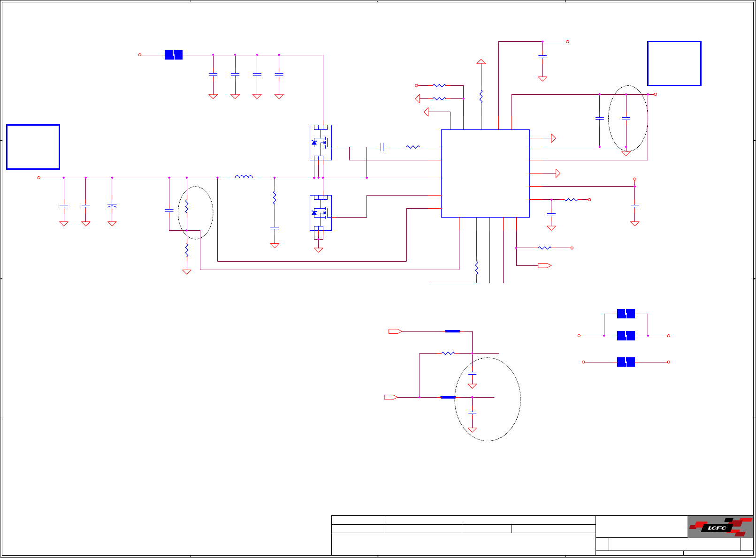Viewport: 756px width, 558px height.
Task: Select the lower thick blue bar in the bottom circuit
Action: [x=448, y=397]
